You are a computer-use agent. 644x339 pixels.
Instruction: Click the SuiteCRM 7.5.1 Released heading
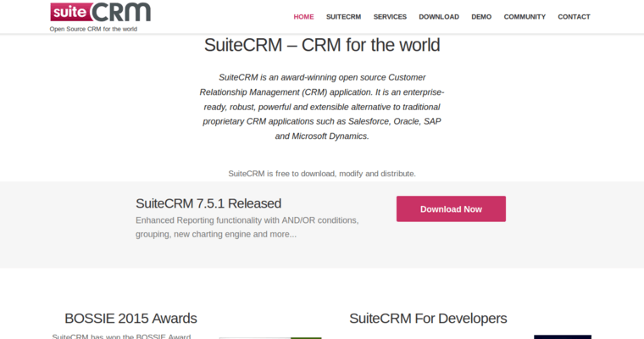[208, 203]
